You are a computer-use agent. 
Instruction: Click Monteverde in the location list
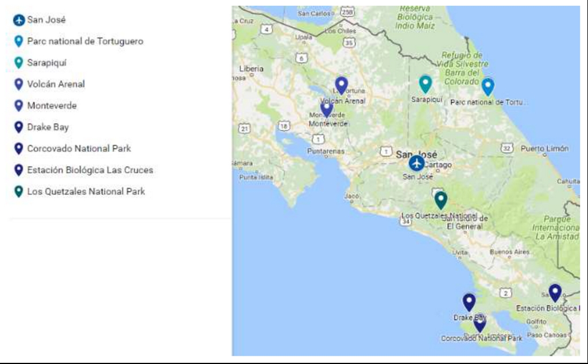tap(52, 106)
